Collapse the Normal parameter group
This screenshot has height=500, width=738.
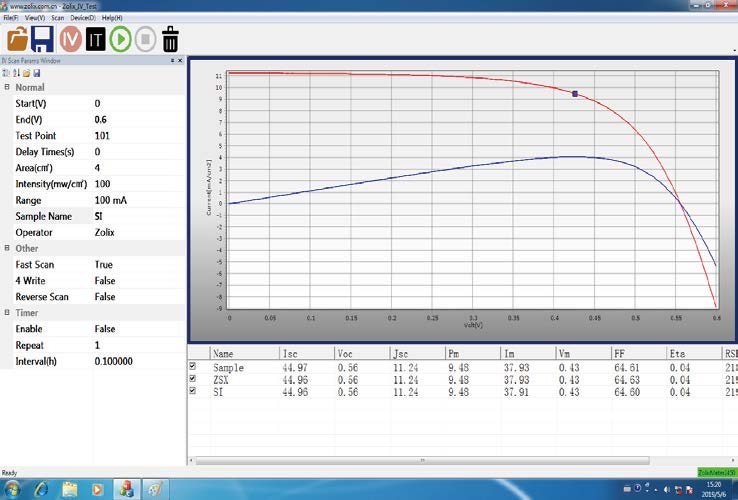coord(7,87)
